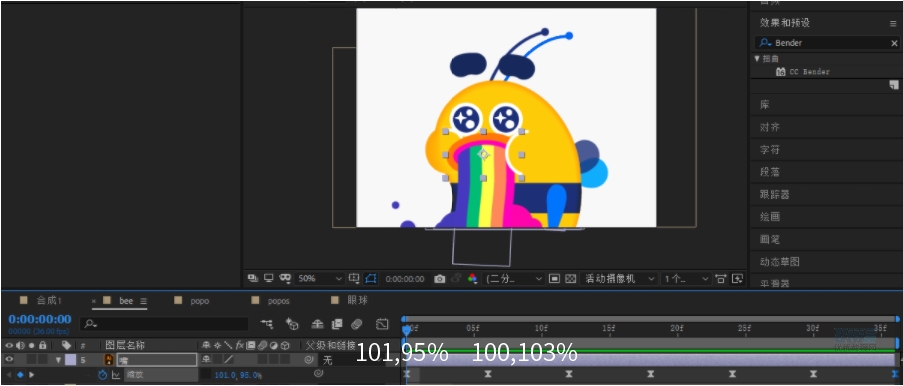The image size is (903, 386).
Task: Switch to the popos timeline tab
Action: pos(278,301)
